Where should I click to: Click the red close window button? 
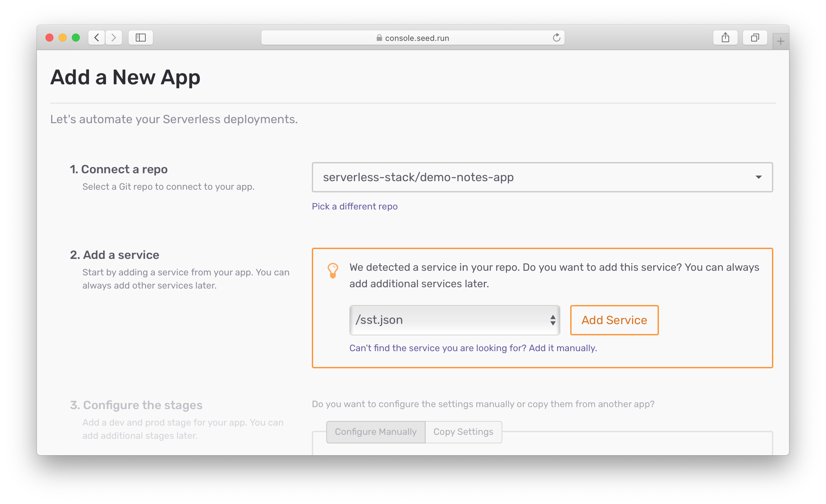[x=50, y=38]
